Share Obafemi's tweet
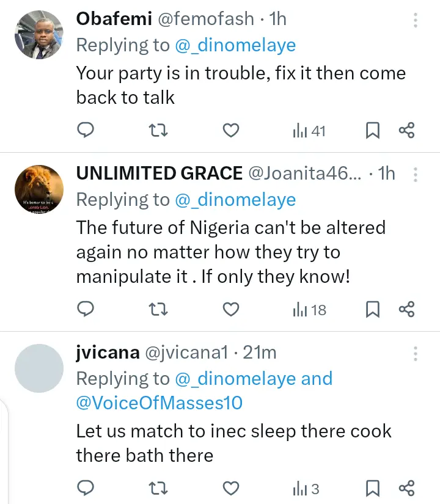This screenshot has height=504, width=440. [x=406, y=130]
